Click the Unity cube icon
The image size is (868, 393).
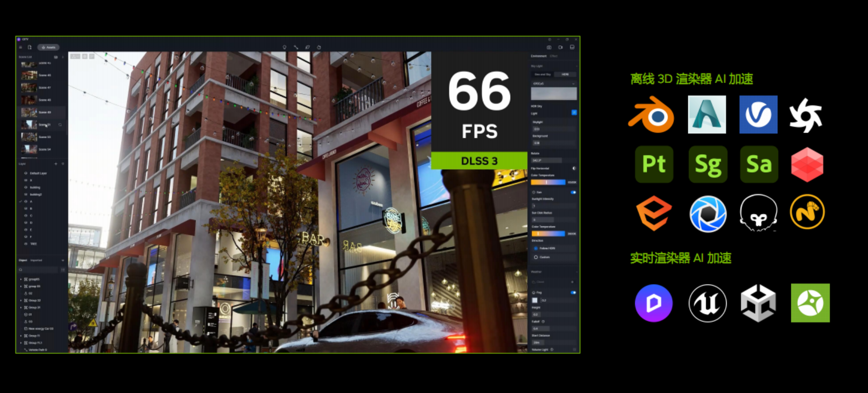tap(759, 303)
